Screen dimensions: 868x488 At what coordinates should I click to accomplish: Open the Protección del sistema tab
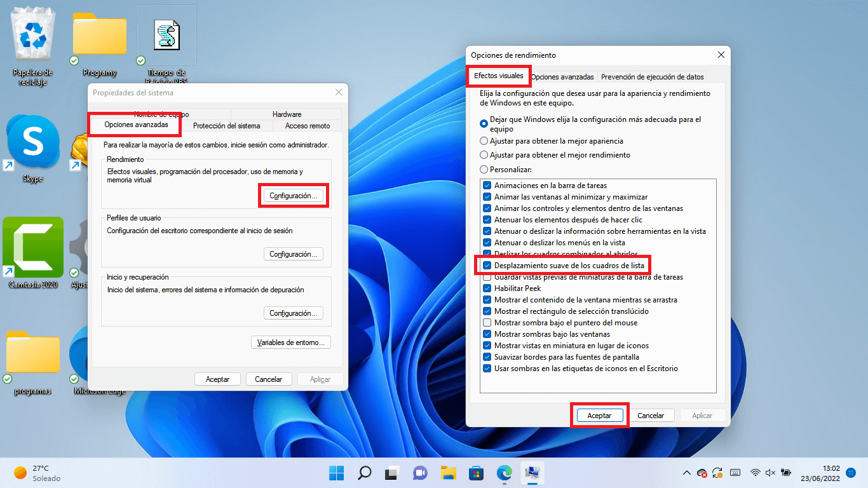tap(227, 126)
